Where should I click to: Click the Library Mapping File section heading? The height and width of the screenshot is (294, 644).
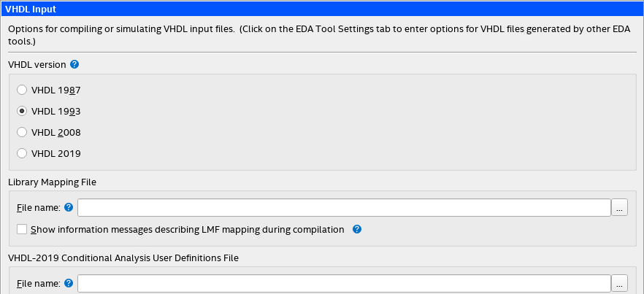(52, 181)
